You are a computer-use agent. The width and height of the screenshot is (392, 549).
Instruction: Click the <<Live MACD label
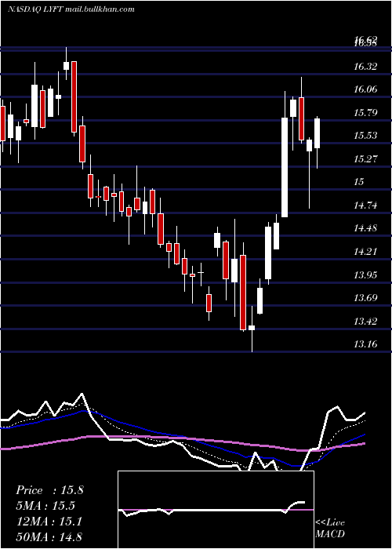[x=330, y=528]
